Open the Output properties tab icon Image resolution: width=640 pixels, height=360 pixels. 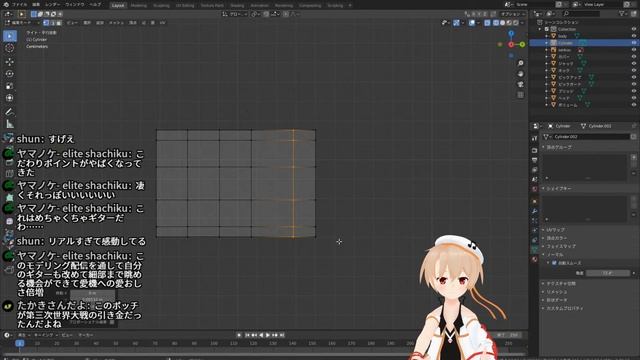[x=535, y=160]
